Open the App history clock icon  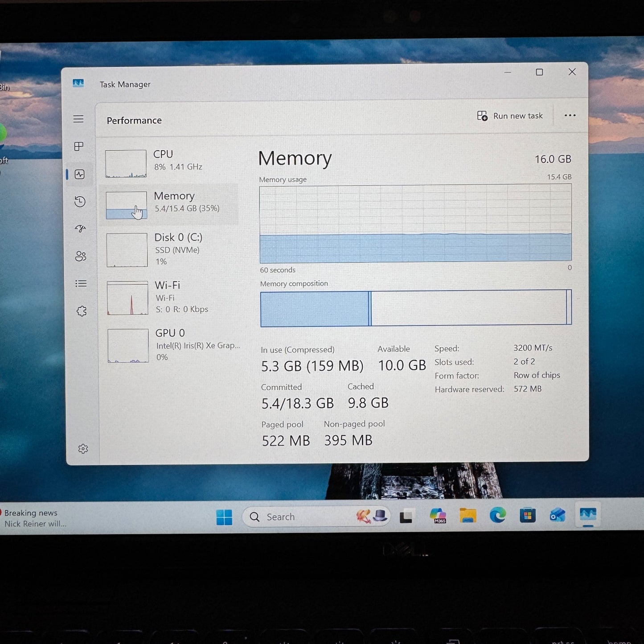click(x=80, y=201)
